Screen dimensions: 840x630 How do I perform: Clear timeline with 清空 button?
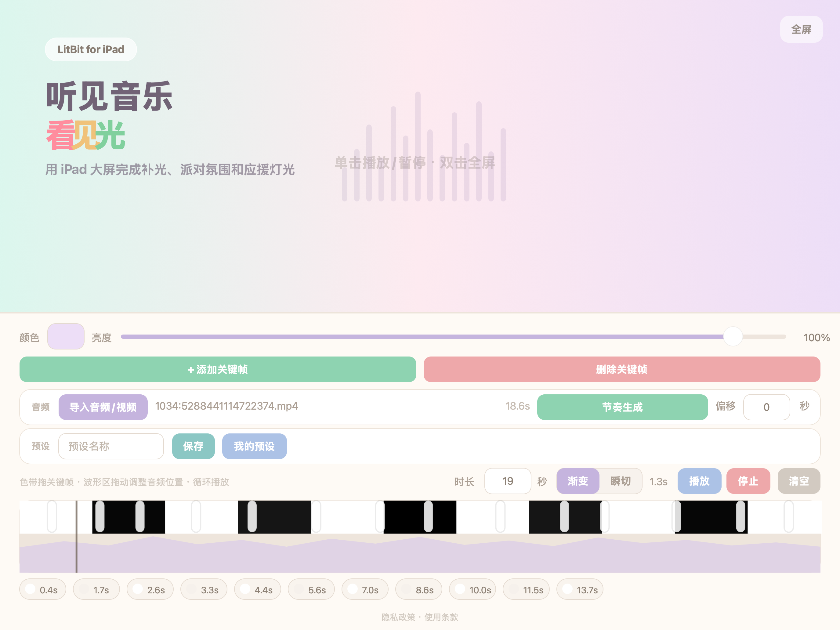[x=799, y=481]
